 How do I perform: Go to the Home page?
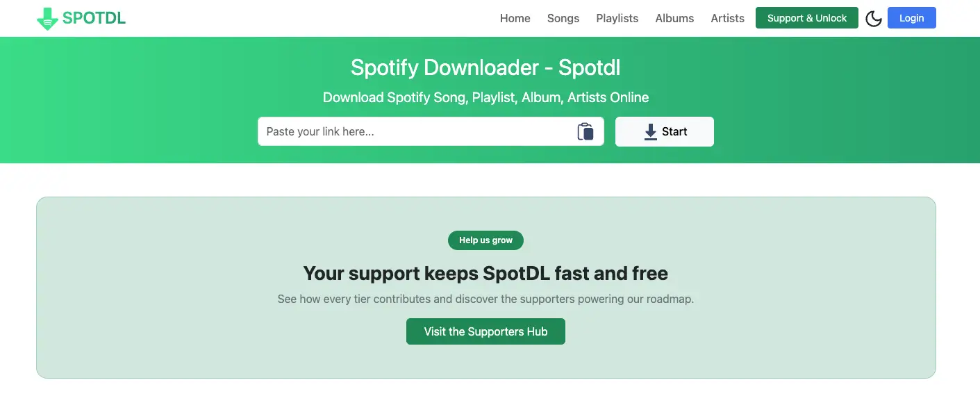tap(515, 19)
